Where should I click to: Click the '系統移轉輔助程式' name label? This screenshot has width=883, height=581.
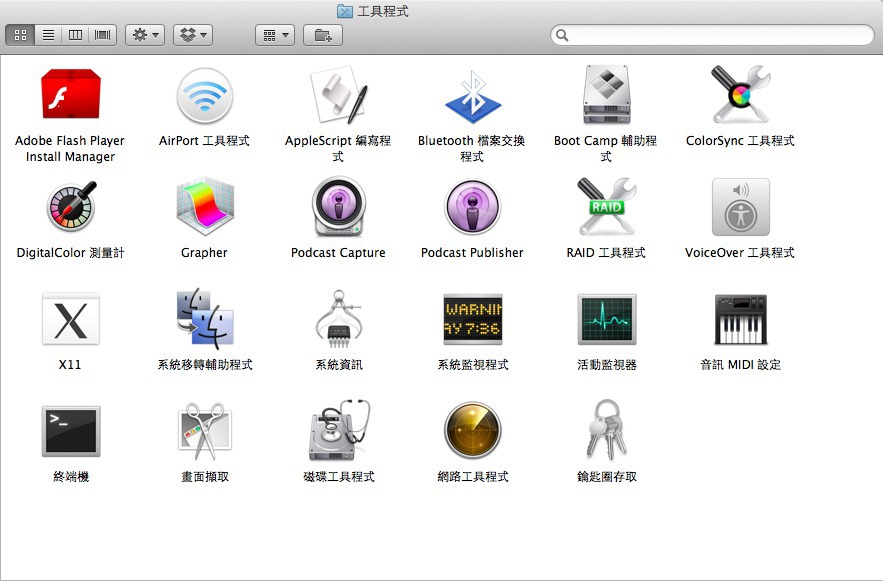coord(205,364)
